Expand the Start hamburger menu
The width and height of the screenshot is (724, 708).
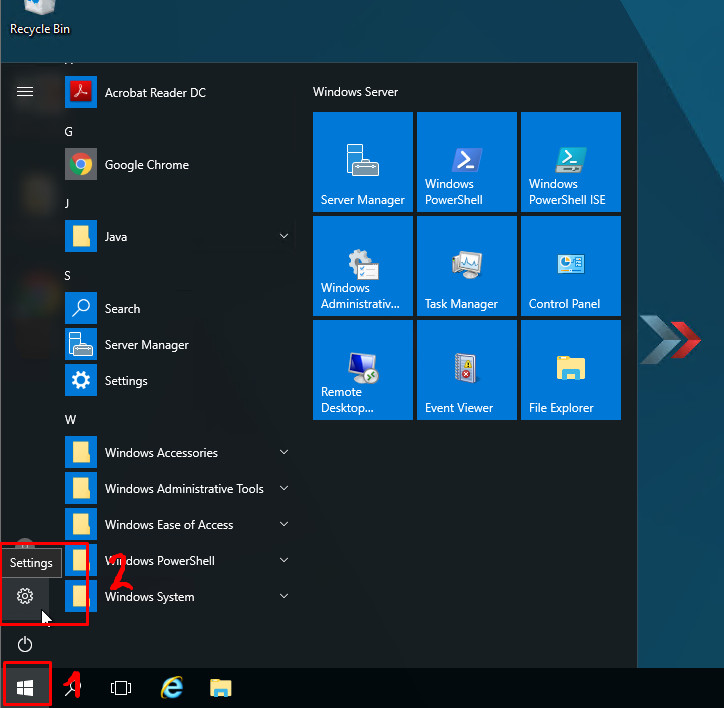tap(25, 91)
